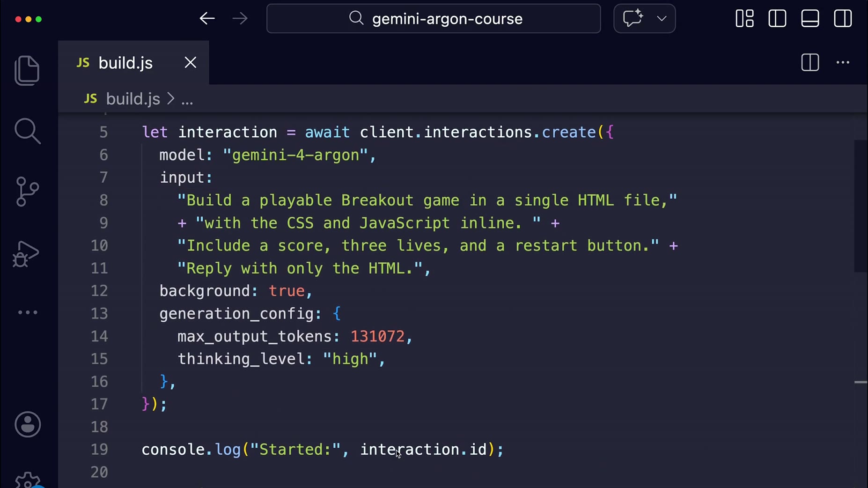Open the Search view in activity bar
The height and width of the screenshot is (488, 868).
[28, 131]
